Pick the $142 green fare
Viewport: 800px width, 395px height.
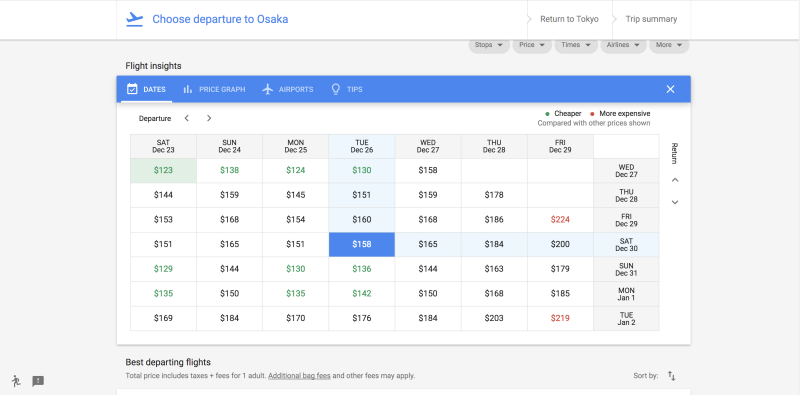(362, 294)
